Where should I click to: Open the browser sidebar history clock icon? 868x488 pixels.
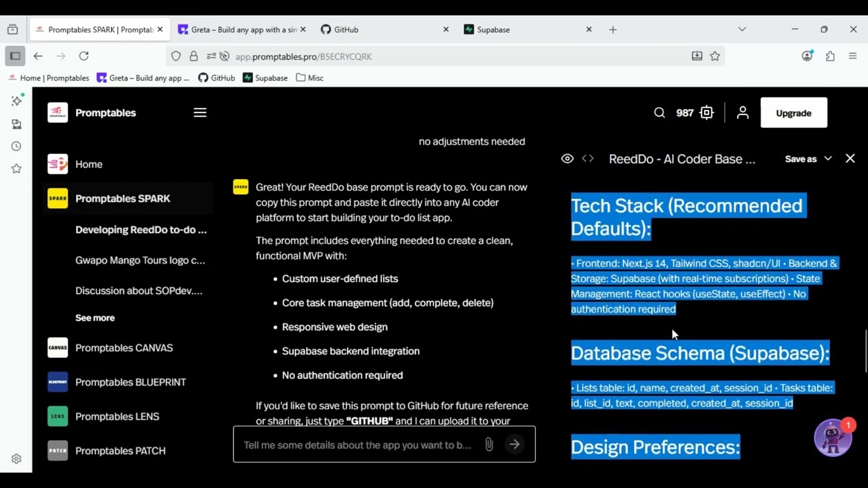click(16, 146)
